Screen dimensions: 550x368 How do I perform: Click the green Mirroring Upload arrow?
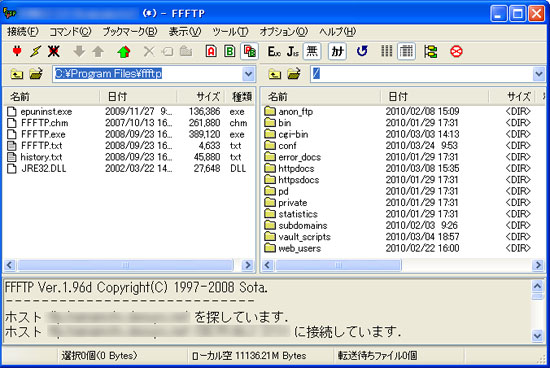(x=124, y=52)
